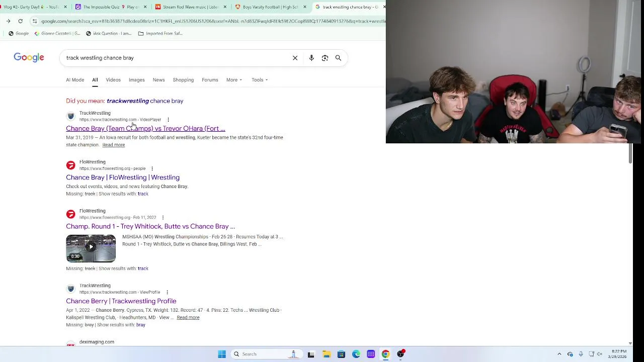Start voice search with the microphone icon
Viewport: 644px width, 362px height.
311,58
